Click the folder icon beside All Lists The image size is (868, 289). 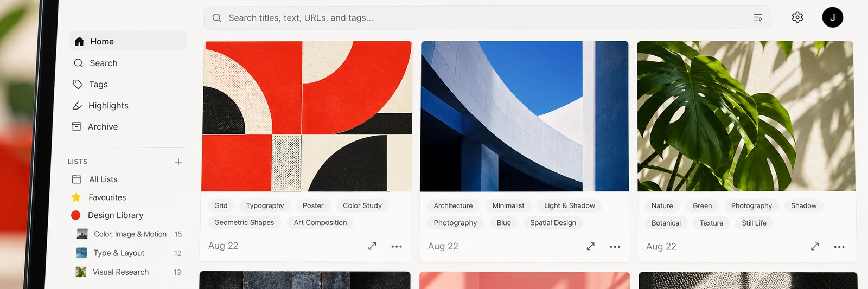[x=77, y=179]
